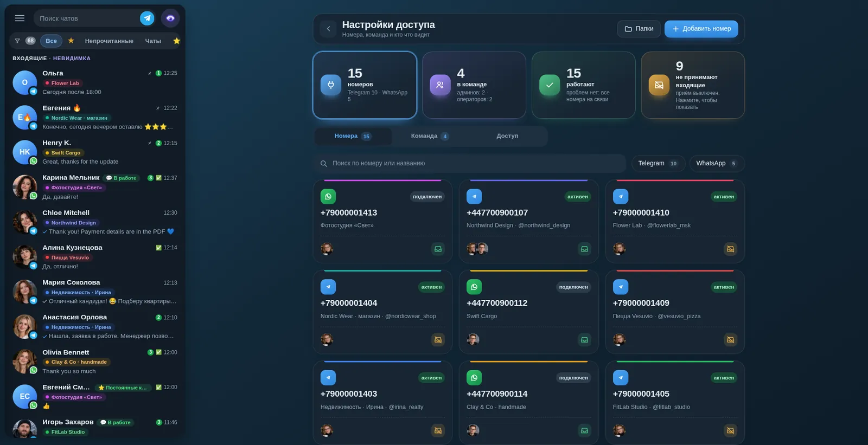Click the star icon after the Все chip
This screenshot has width=868, height=445.
(71, 41)
